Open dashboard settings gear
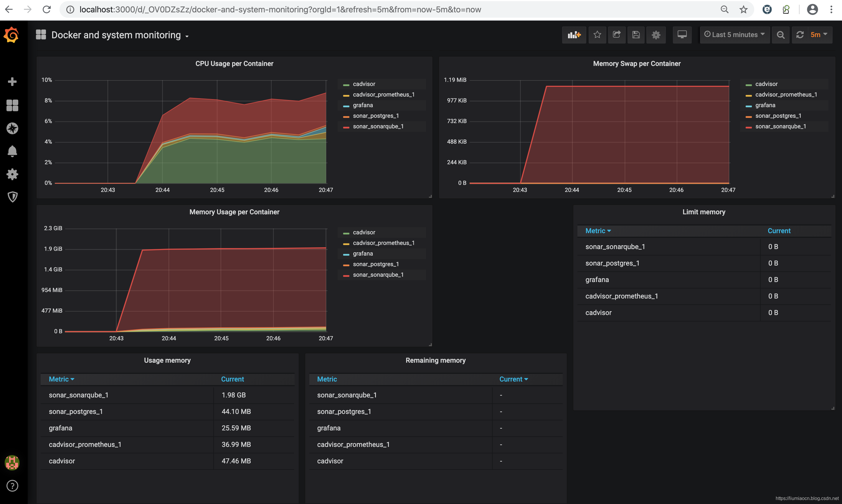 pyautogui.click(x=656, y=35)
